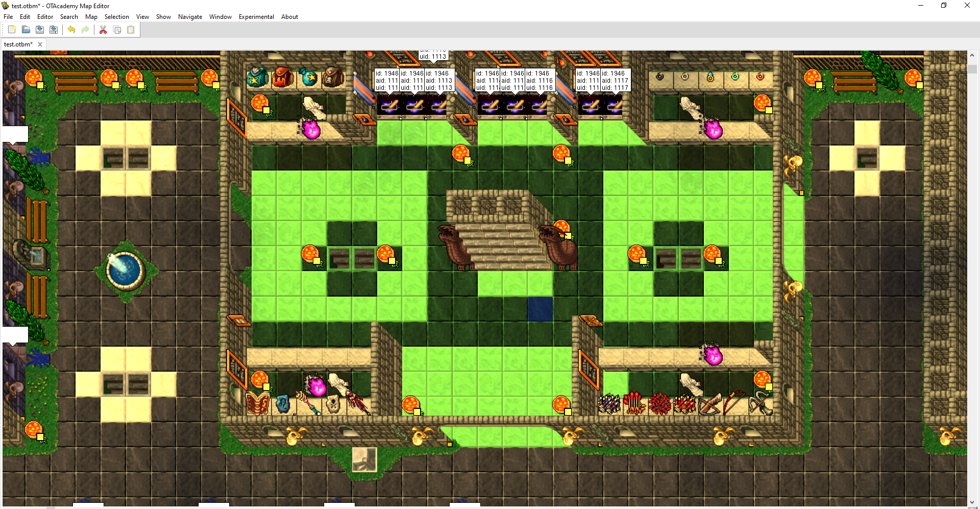
Task: Select the teal star bag item
Action: click(x=308, y=78)
